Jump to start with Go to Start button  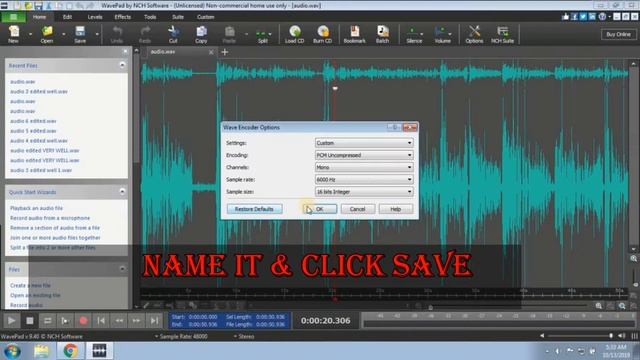pyautogui.click(x=101, y=321)
